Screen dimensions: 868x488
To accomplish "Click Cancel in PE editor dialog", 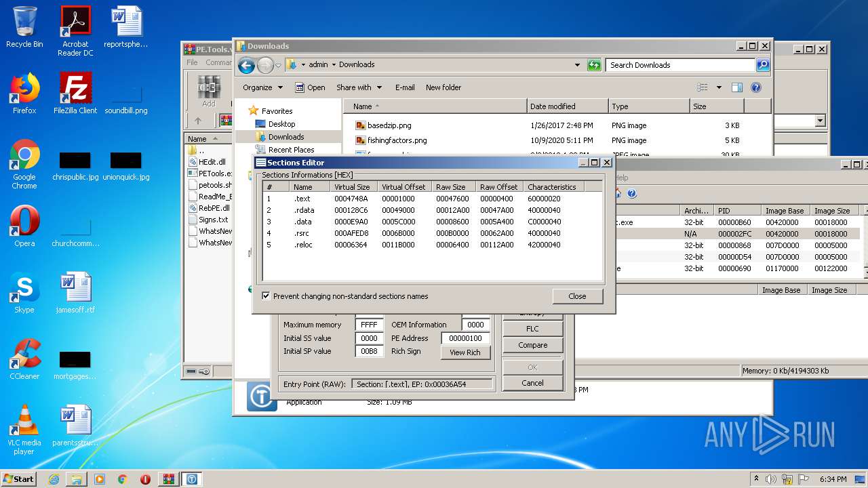I will [533, 383].
